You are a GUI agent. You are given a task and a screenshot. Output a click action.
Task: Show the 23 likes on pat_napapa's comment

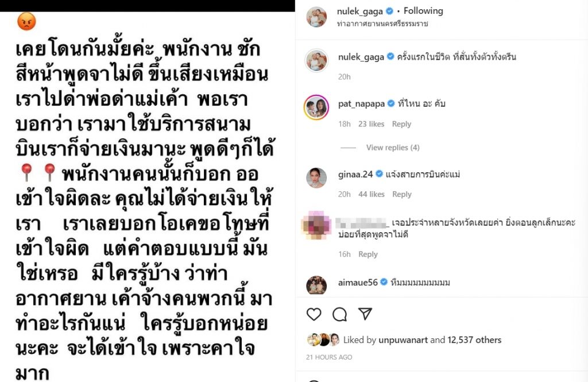372,124
